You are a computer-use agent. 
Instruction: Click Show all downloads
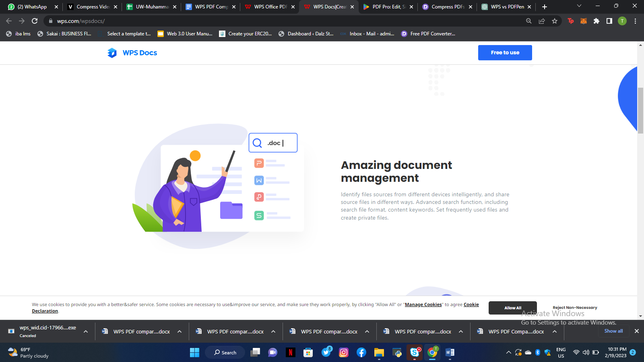coord(613,331)
